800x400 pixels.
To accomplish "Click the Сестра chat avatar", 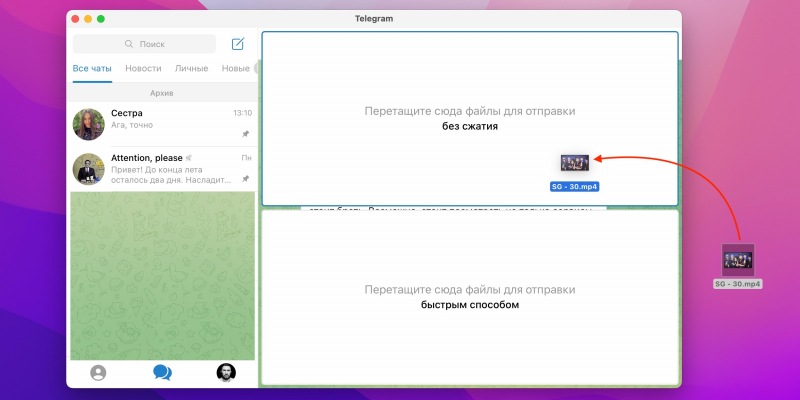I will click(x=88, y=124).
